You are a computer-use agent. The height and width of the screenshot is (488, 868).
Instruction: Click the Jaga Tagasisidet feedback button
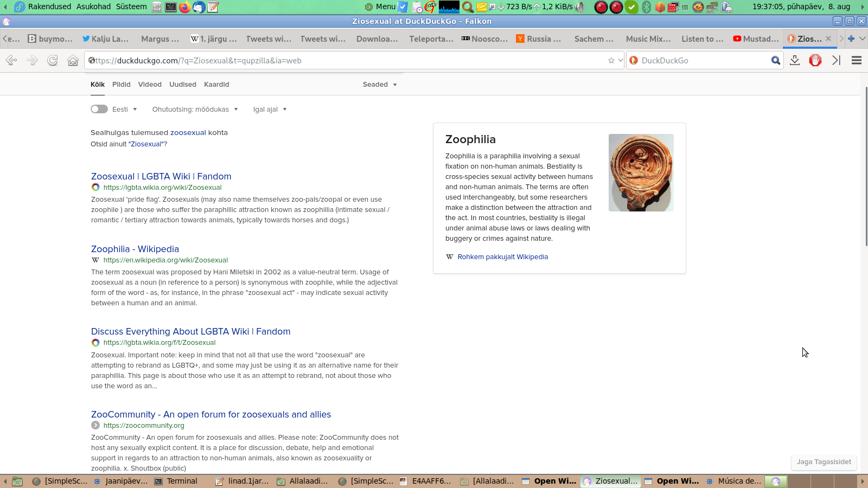[824, 462]
